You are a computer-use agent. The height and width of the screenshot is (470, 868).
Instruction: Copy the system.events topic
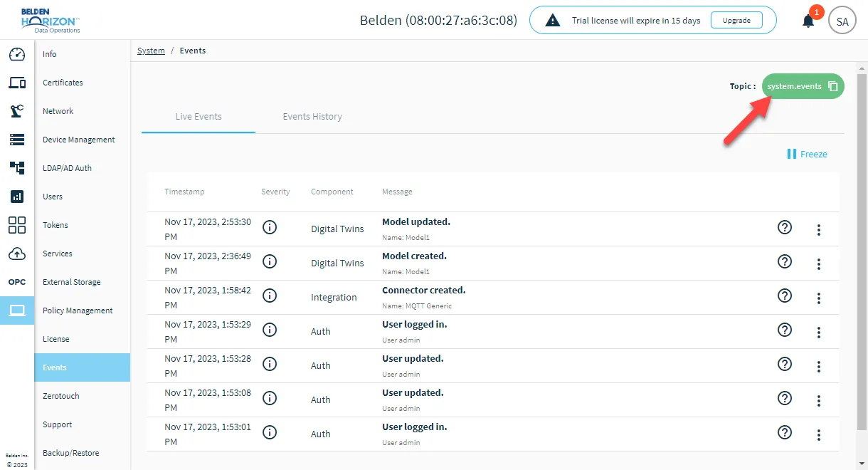[x=833, y=86]
